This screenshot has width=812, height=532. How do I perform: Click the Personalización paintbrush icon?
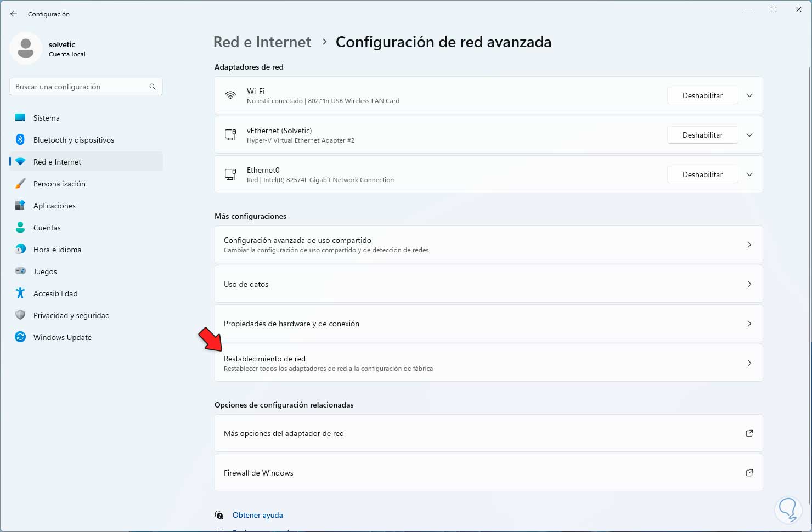pos(20,184)
